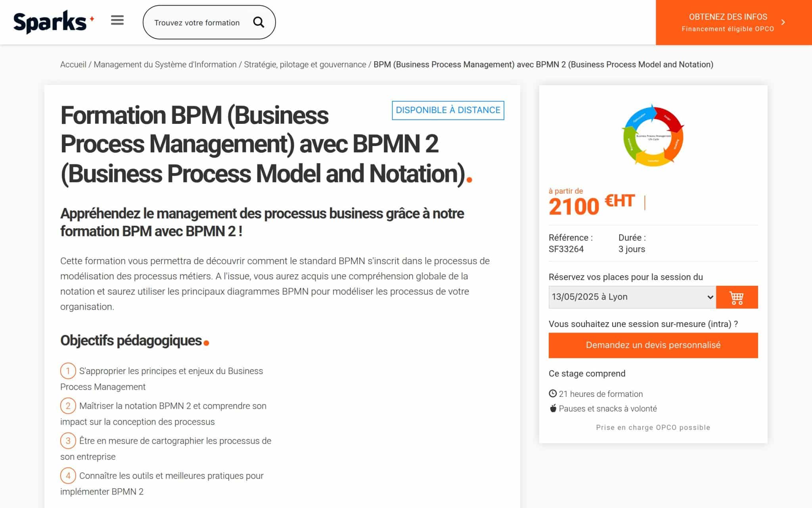812x508 pixels.
Task: Click the Sparks logo
Action: (54, 22)
